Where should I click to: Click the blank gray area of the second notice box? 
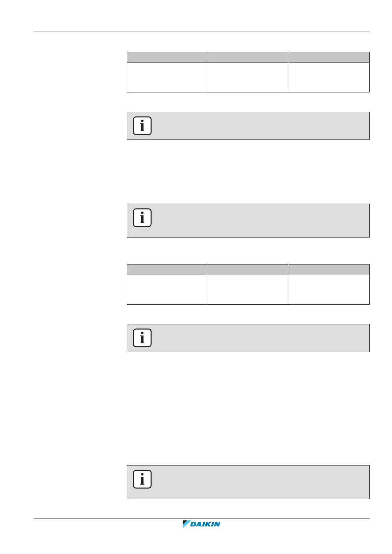[260, 220]
